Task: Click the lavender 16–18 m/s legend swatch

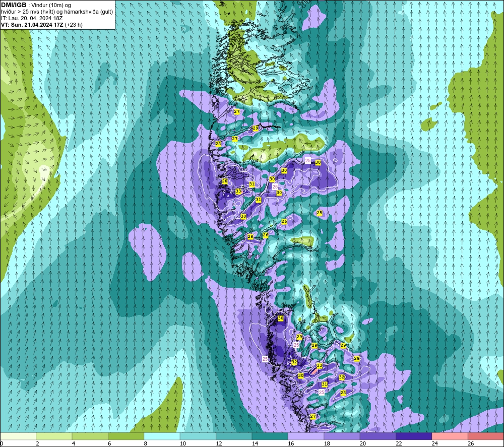Action: click(x=306, y=436)
